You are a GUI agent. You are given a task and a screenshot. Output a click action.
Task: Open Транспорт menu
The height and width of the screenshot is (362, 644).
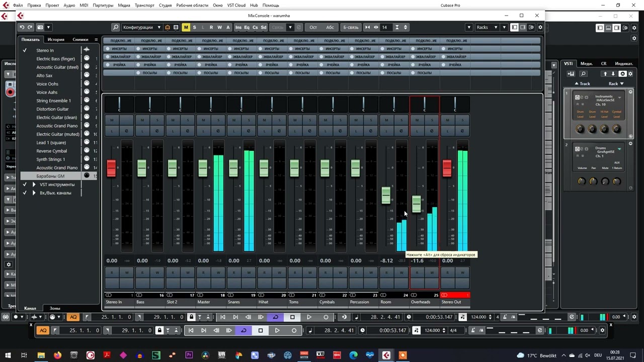(x=144, y=5)
